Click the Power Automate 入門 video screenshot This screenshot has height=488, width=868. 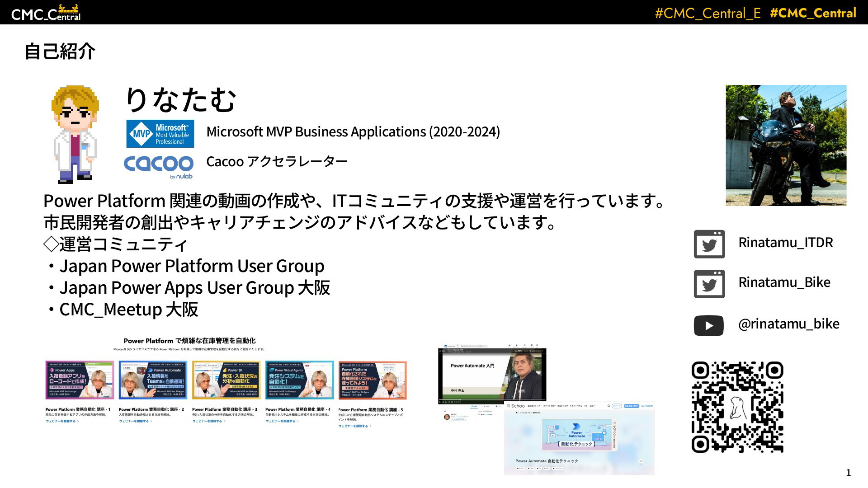[x=492, y=374]
